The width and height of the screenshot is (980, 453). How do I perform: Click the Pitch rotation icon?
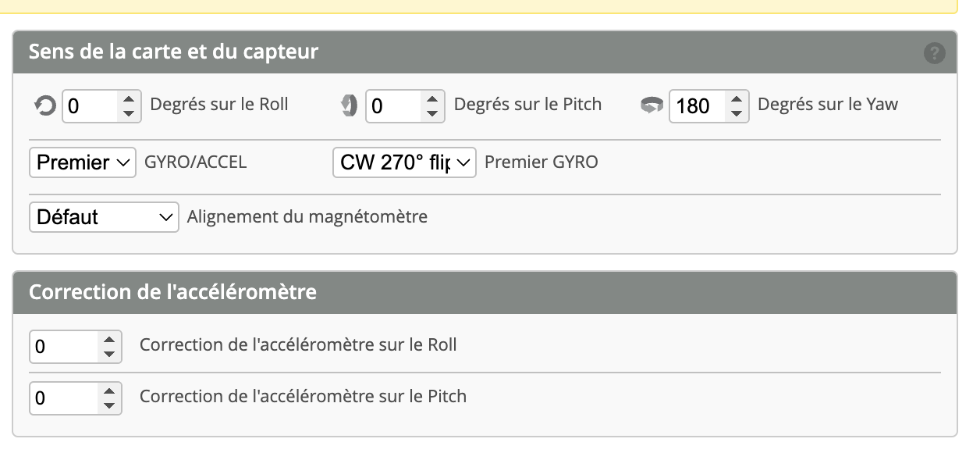tap(350, 105)
